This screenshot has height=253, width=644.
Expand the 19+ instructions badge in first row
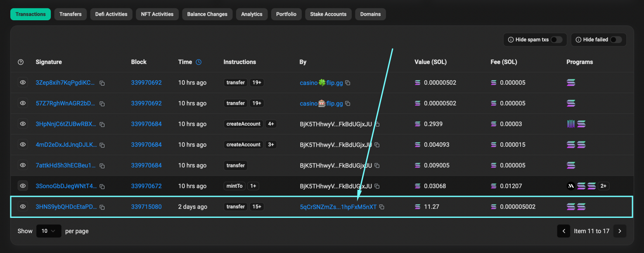pos(257,83)
